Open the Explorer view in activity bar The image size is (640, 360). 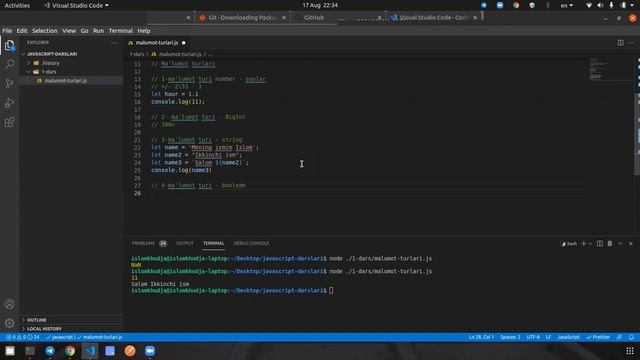(x=9, y=45)
